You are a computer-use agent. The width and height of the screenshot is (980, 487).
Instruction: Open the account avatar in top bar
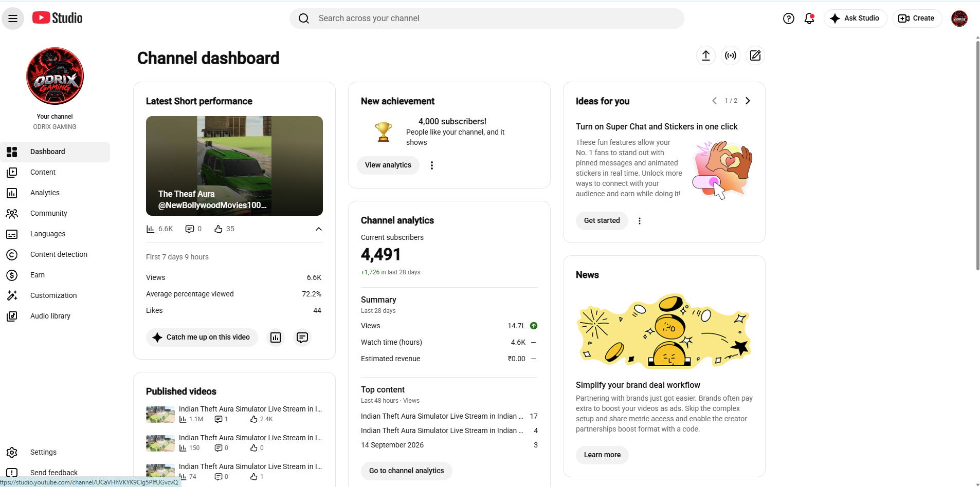pyautogui.click(x=959, y=18)
